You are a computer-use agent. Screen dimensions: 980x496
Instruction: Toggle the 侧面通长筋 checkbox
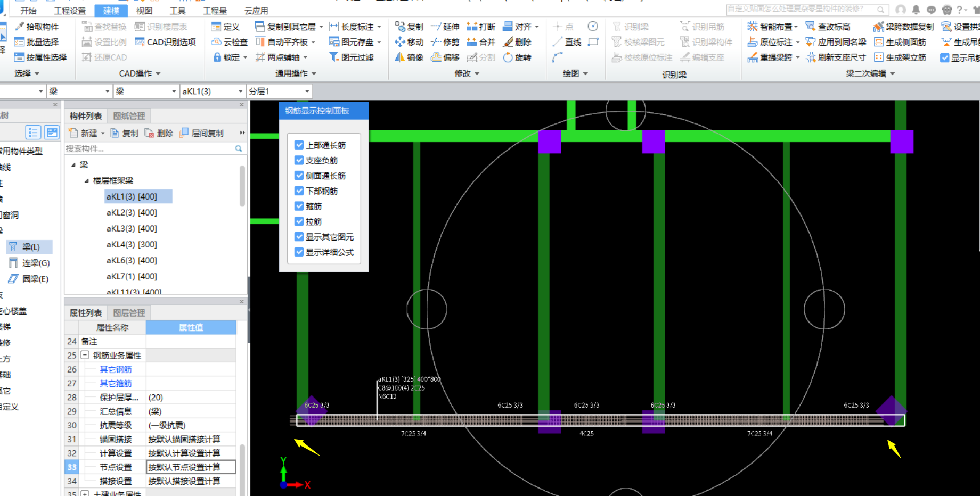299,176
